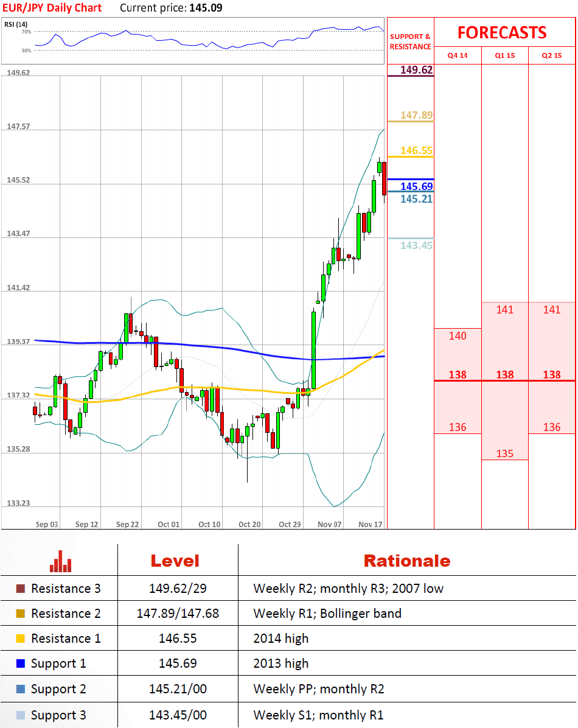Click the Q1 15 forecast low 135

(504, 453)
